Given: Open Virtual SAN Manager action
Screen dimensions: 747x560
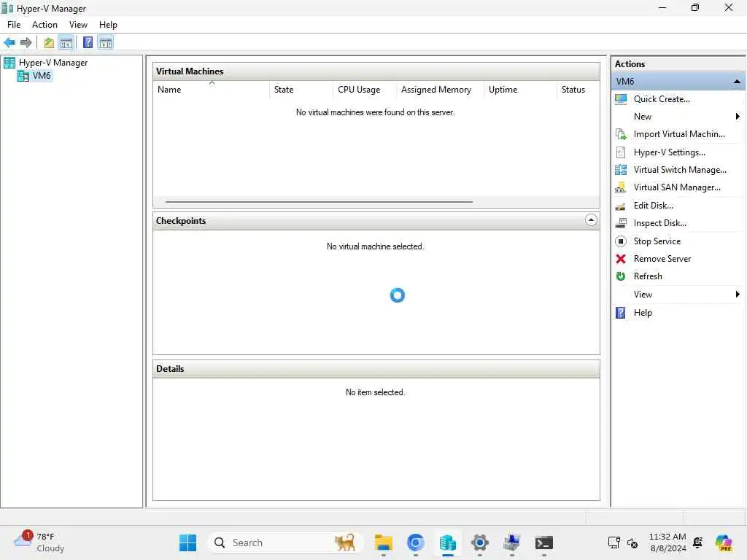Looking at the screenshot, I should (678, 187).
